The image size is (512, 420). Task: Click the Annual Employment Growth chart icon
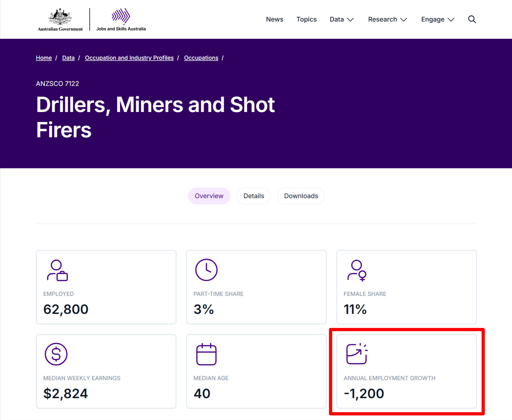357,354
